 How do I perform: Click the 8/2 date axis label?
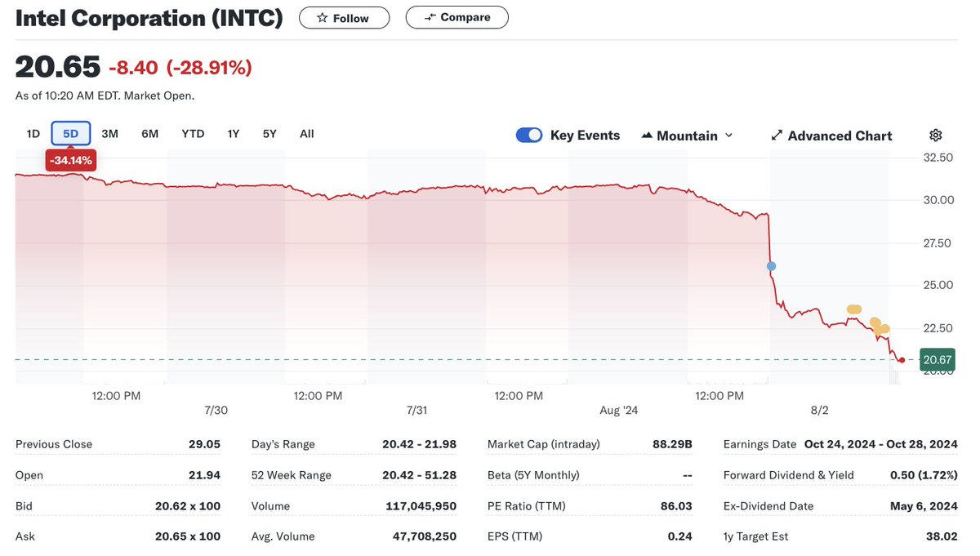click(x=820, y=411)
